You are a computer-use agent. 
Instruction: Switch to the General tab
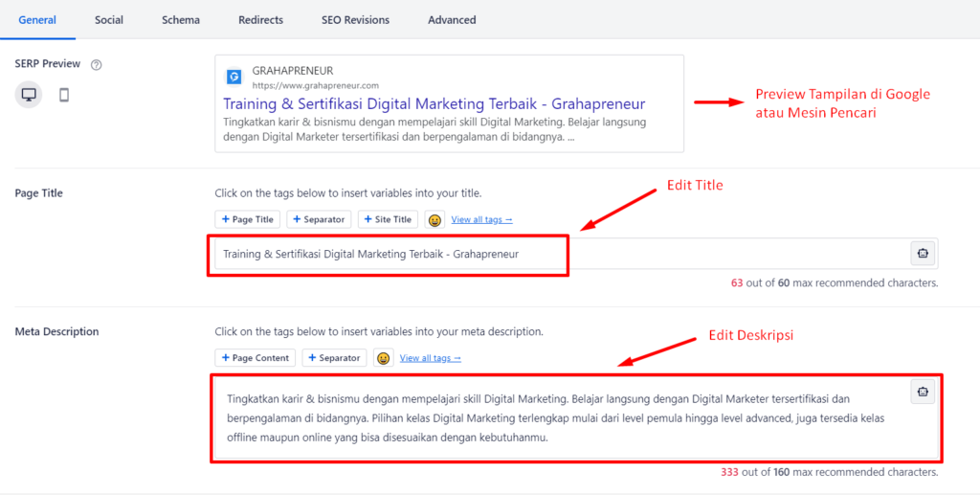(x=37, y=20)
